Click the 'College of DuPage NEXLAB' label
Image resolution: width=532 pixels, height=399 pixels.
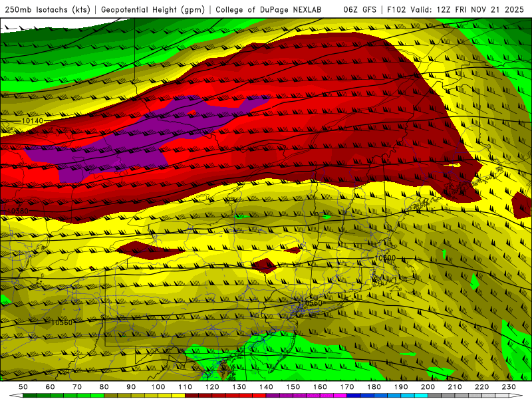point(269,10)
